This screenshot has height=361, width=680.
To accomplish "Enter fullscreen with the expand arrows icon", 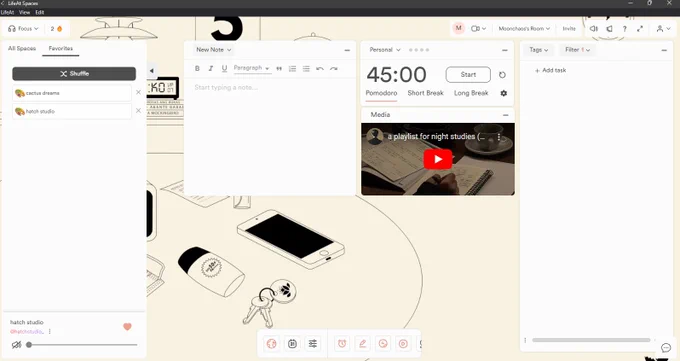I will click(640, 29).
